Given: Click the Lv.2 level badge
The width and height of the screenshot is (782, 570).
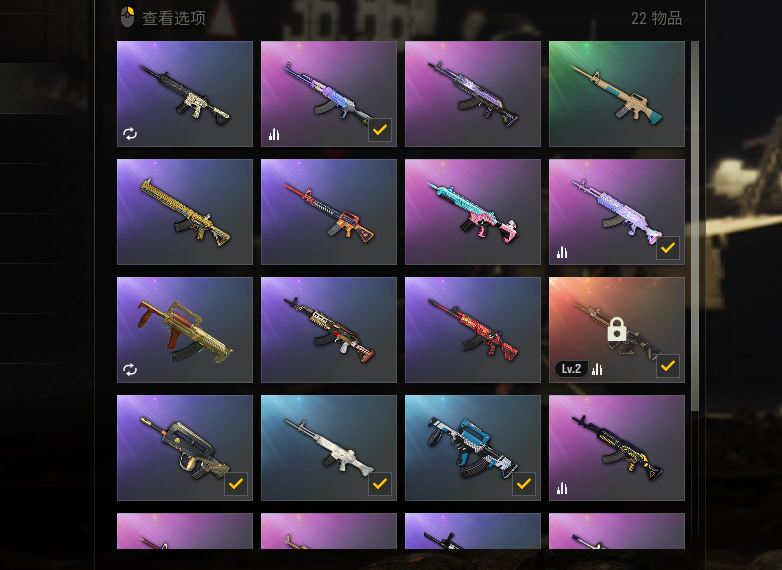Looking at the screenshot, I should pos(571,369).
